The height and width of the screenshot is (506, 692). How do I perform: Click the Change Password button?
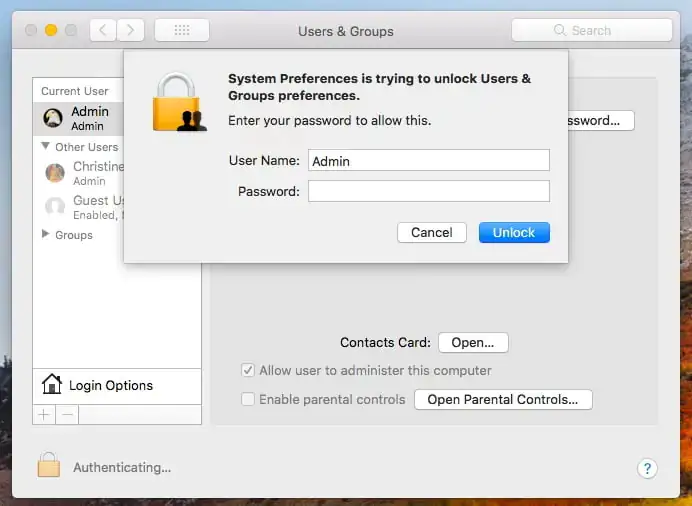601,120
